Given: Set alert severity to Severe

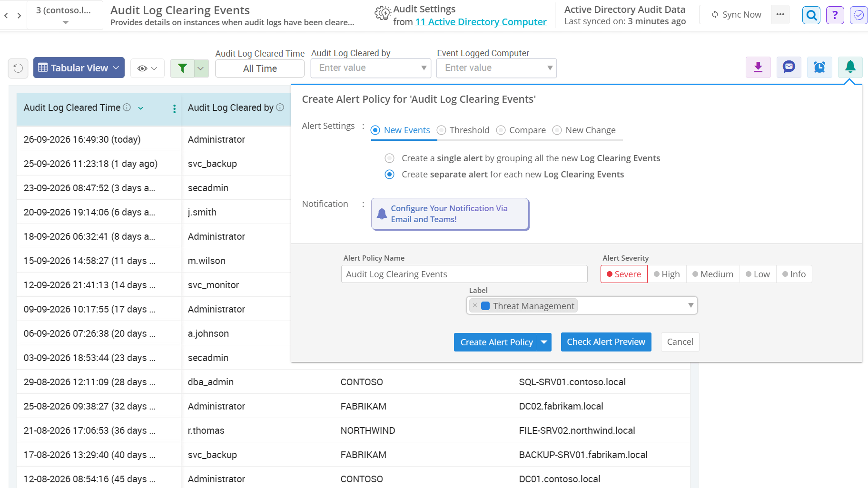Looking at the screenshot, I should point(624,274).
